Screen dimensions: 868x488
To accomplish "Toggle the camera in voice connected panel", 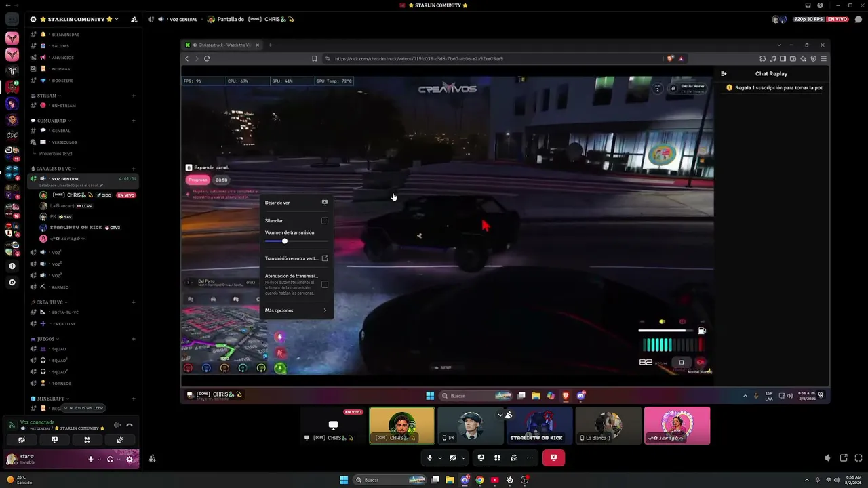I will 22,439.
